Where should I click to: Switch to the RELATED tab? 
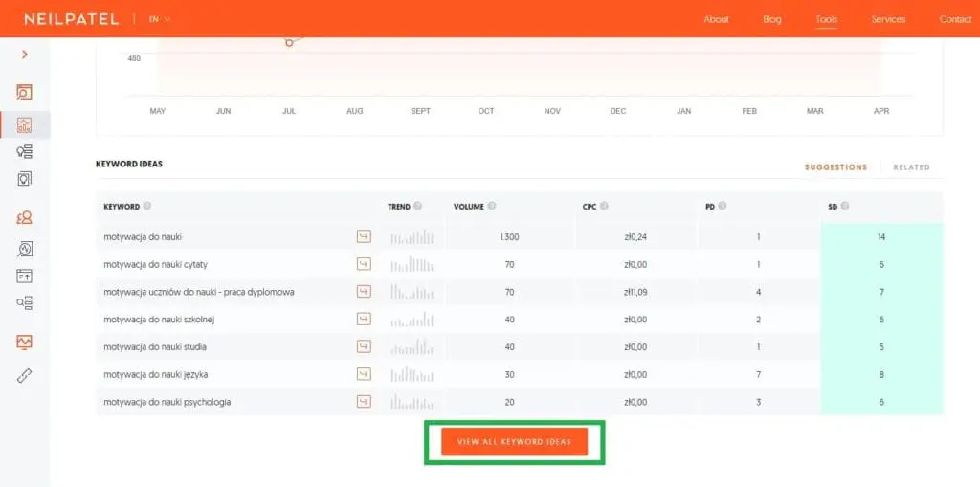(x=911, y=167)
